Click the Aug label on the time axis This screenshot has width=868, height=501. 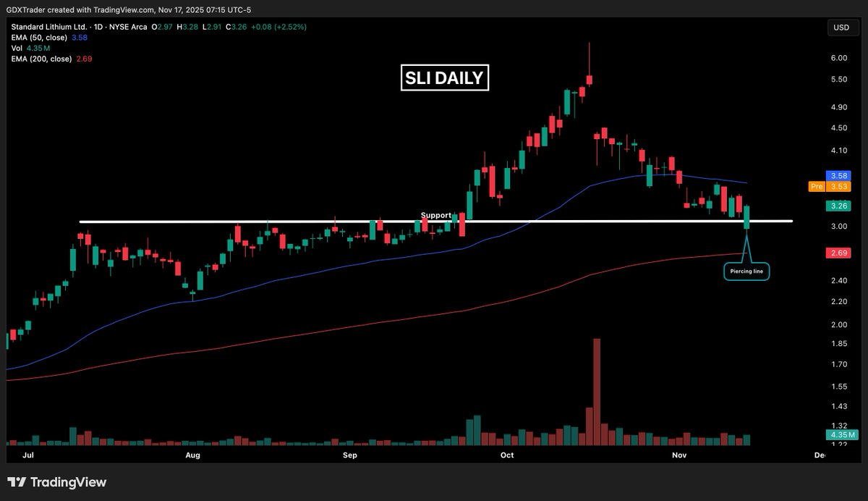[192, 455]
